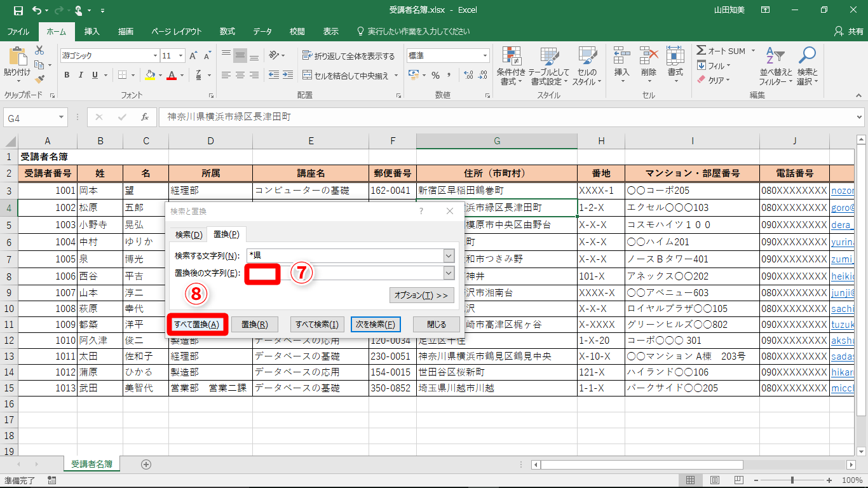Align text to the right
This screenshot has width=868, height=488.
[254, 75]
